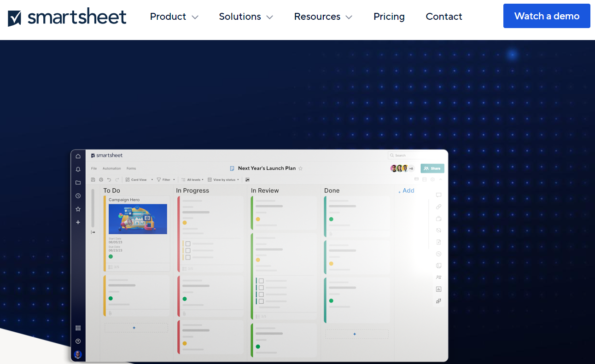Click green status dot on first Done card
The image size is (595, 364).
coord(331,219)
